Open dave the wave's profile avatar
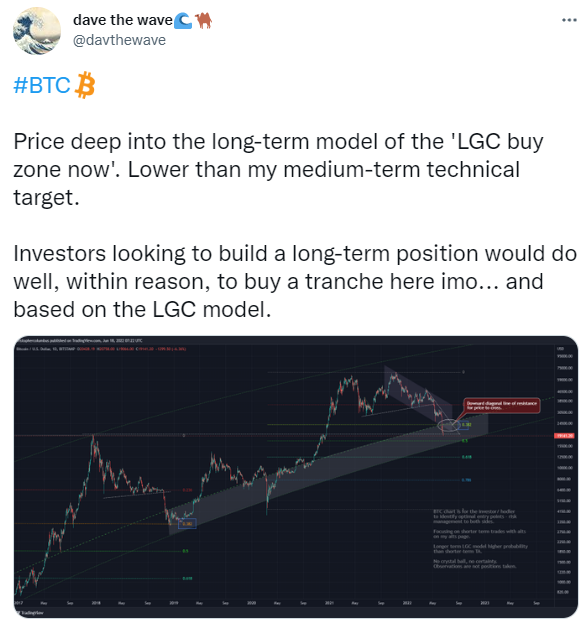585x624 pixels. click(x=37, y=31)
